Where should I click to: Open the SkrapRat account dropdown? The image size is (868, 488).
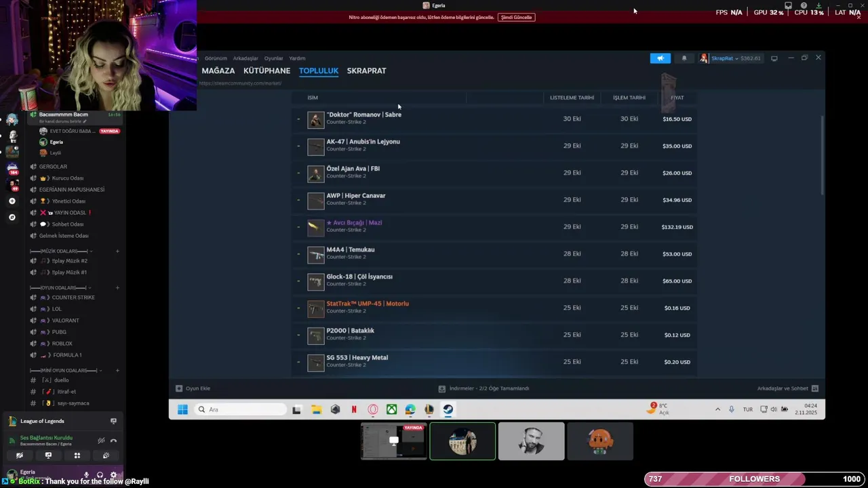tap(730, 58)
